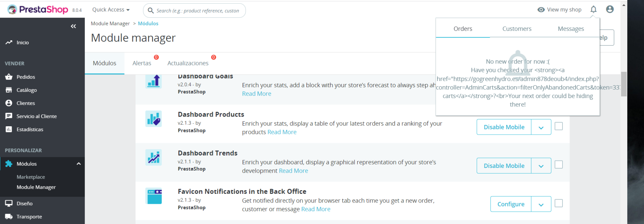Tick the Dashboard Trends checkbox

(559, 165)
